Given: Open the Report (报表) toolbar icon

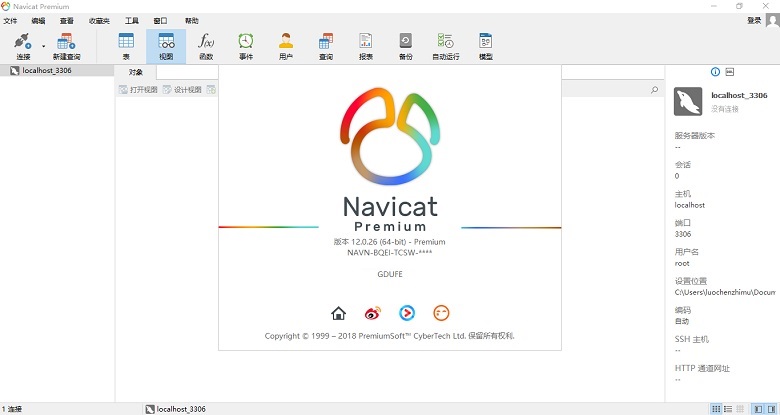Looking at the screenshot, I should [x=366, y=45].
